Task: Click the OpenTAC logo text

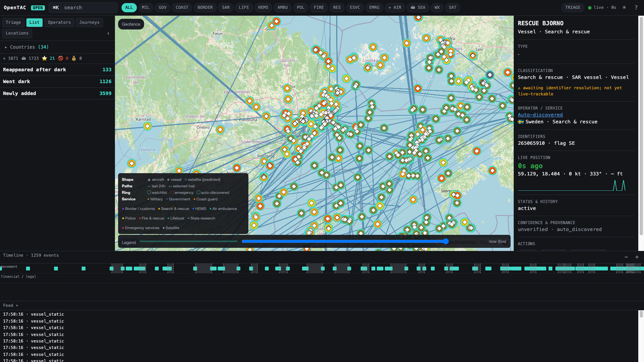Action: (15, 8)
